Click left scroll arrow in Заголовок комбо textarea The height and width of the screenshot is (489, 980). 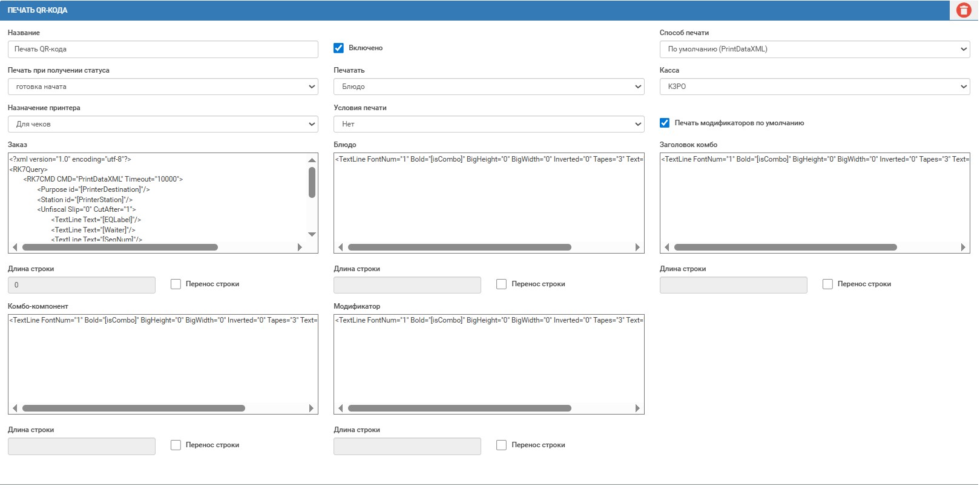[x=666, y=247]
